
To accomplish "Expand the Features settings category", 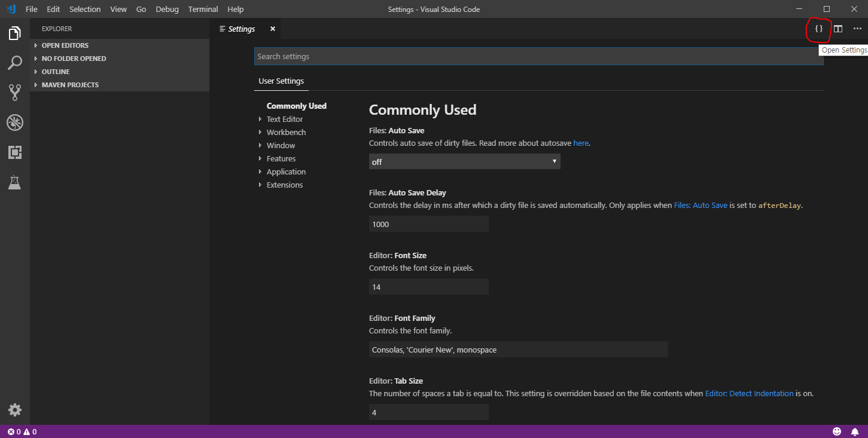I will pyautogui.click(x=281, y=159).
